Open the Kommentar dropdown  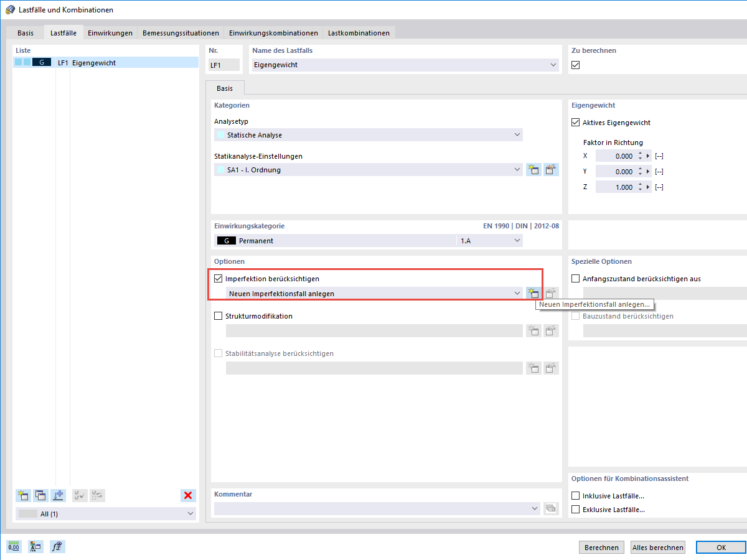click(535, 508)
